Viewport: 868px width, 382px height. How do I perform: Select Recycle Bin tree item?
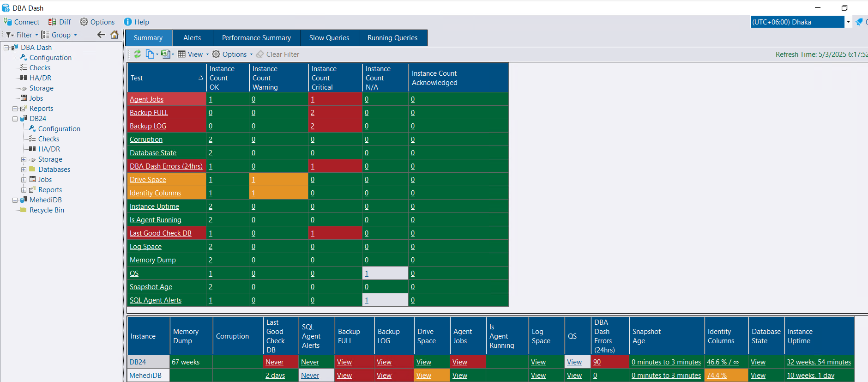point(47,210)
